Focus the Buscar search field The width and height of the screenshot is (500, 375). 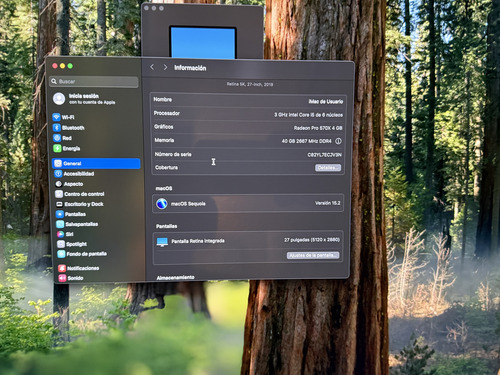[x=94, y=81]
